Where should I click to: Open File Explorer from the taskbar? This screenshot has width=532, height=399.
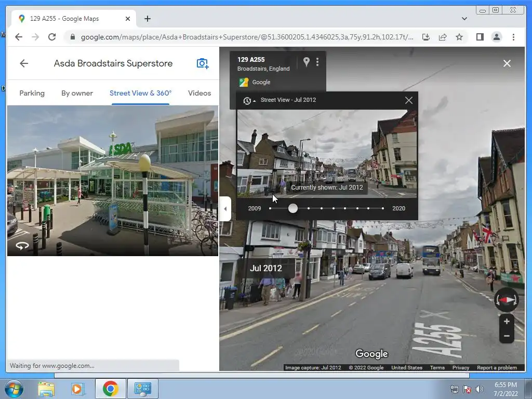pos(46,389)
